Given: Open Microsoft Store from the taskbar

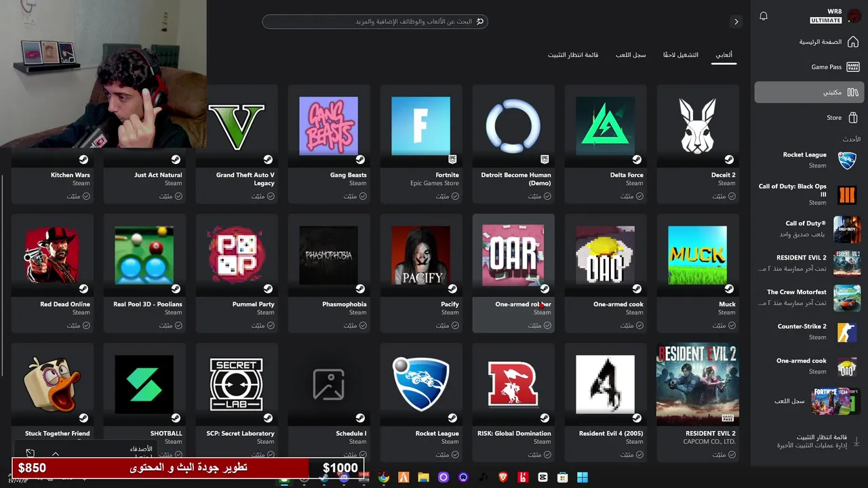Looking at the screenshot, I should pos(562,478).
